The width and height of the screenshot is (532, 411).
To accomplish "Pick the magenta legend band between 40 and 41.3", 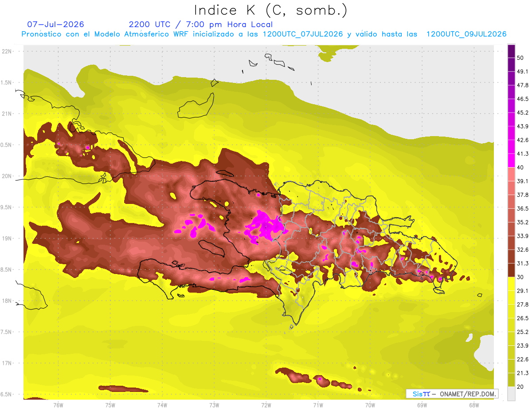I will click(511, 160).
